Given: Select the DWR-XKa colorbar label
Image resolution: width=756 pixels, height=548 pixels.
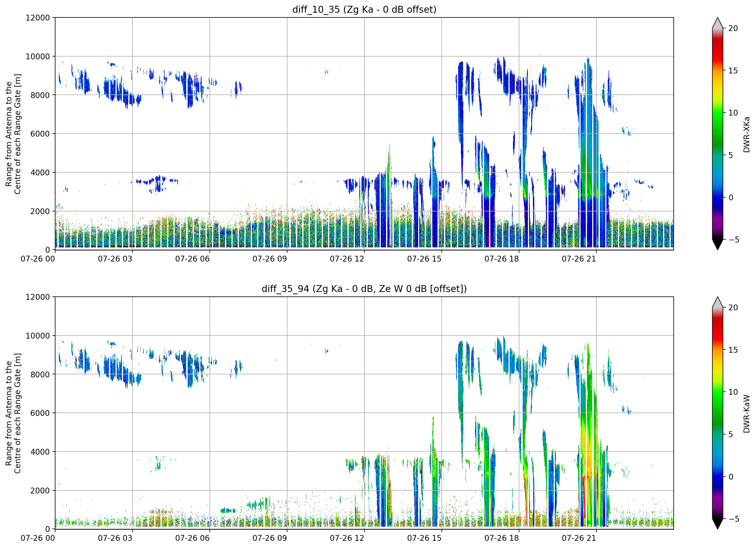Looking at the screenshot, I should click(x=746, y=134).
